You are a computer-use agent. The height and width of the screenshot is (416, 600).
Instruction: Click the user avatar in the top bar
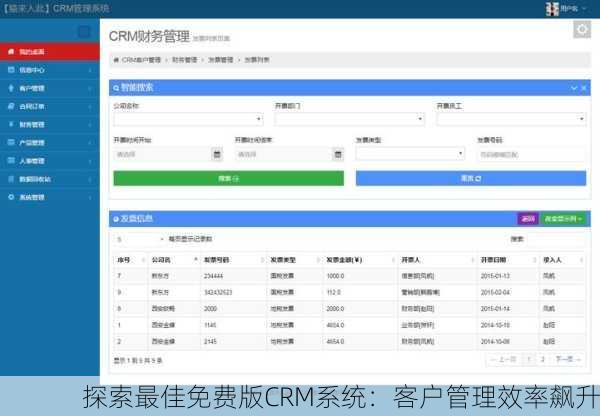(x=552, y=8)
